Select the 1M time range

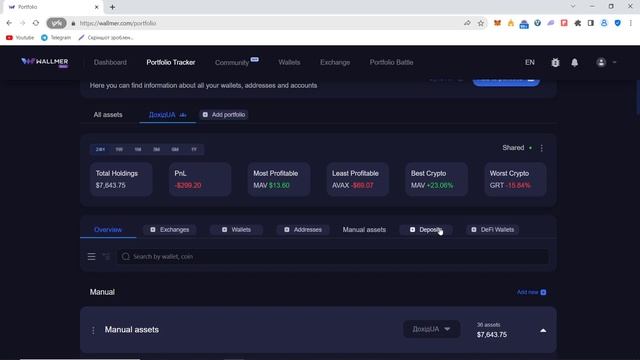pyautogui.click(x=138, y=149)
